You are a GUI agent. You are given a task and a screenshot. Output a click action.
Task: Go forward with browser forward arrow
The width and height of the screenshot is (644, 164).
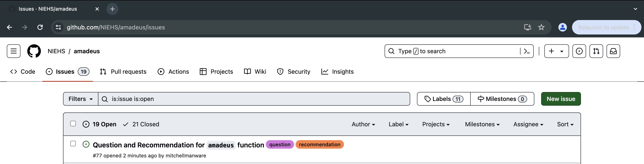click(x=24, y=27)
